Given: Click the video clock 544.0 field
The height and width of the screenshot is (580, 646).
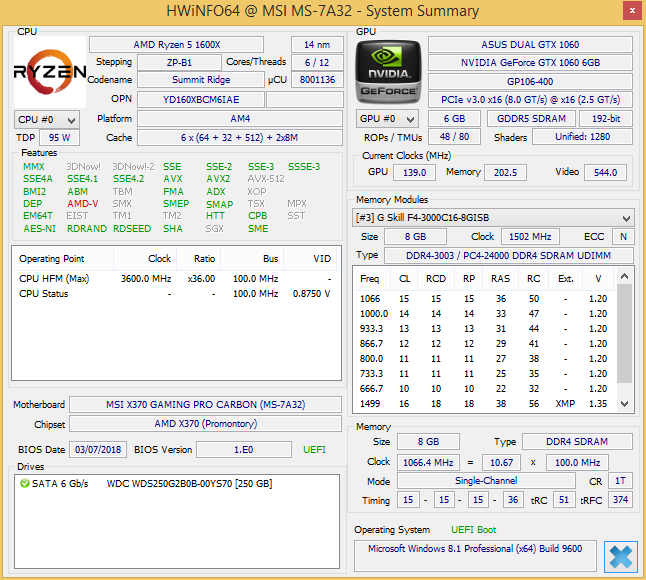Looking at the screenshot, I should pos(605,172).
